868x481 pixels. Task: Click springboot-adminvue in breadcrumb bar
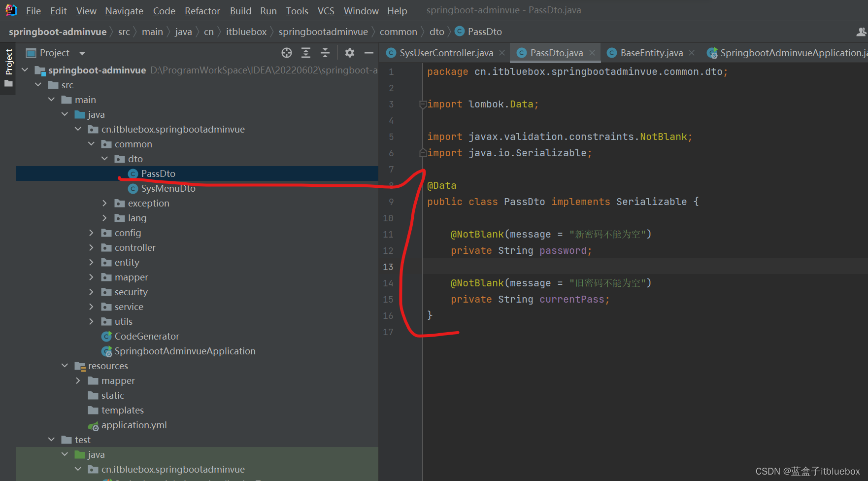58,32
